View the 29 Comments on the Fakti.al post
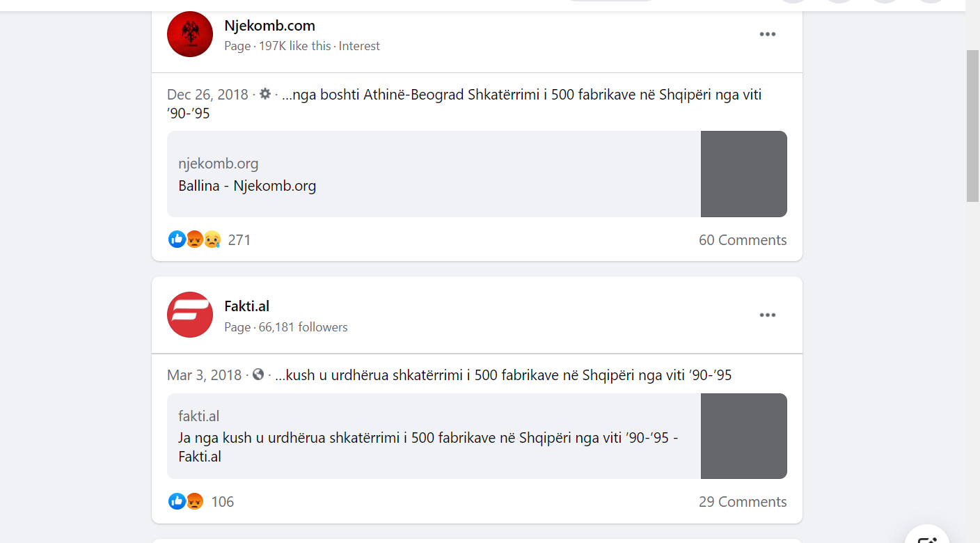This screenshot has height=543, width=980. tap(743, 502)
